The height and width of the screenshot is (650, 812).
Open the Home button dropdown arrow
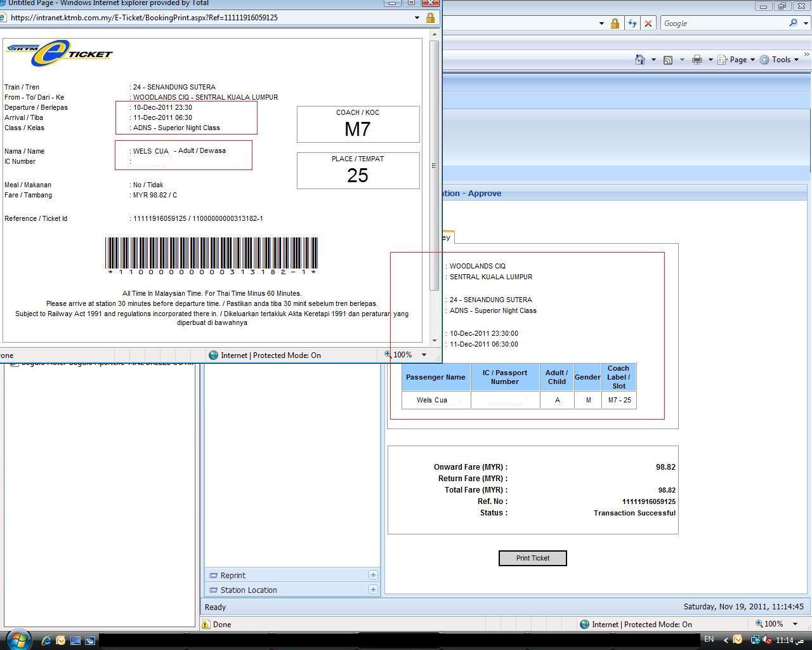coord(653,60)
